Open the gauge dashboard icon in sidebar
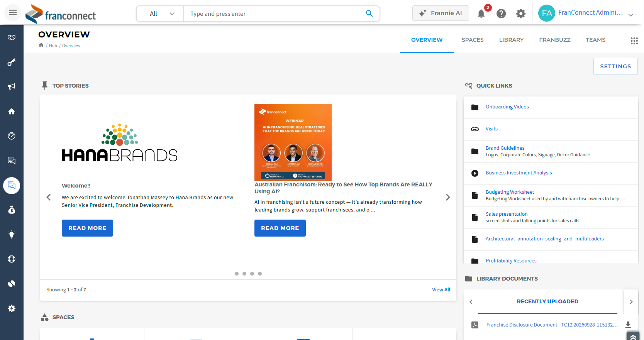Screen dimensions: 644x340 coord(12,136)
